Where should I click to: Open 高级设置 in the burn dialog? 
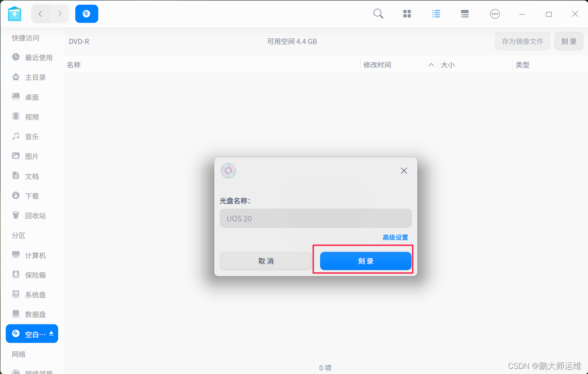coord(395,237)
